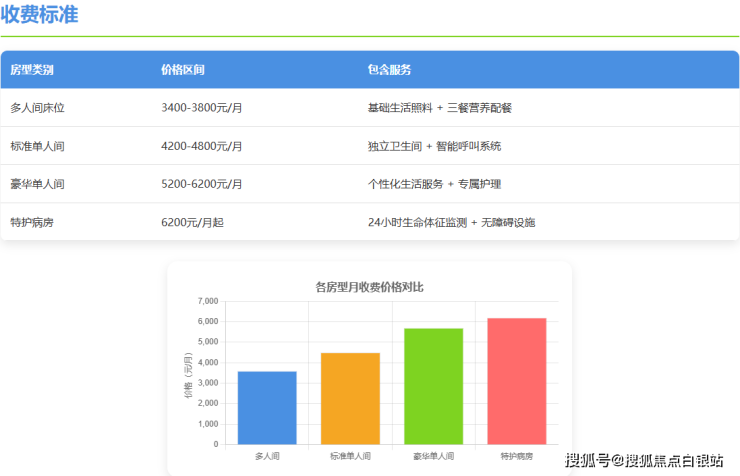Click the 价格区间 column header
The width and height of the screenshot is (740, 476).
183,70
